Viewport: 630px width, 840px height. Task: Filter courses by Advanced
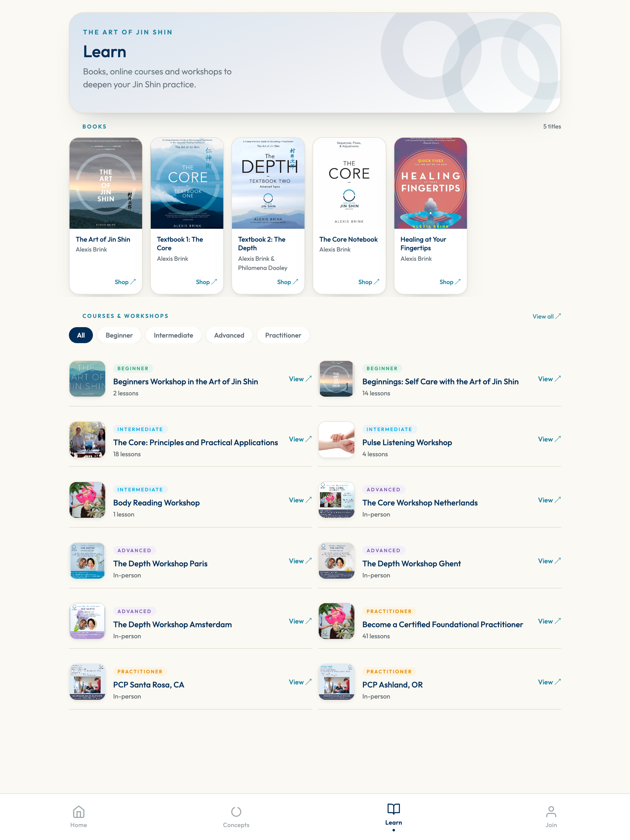pos(229,335)
